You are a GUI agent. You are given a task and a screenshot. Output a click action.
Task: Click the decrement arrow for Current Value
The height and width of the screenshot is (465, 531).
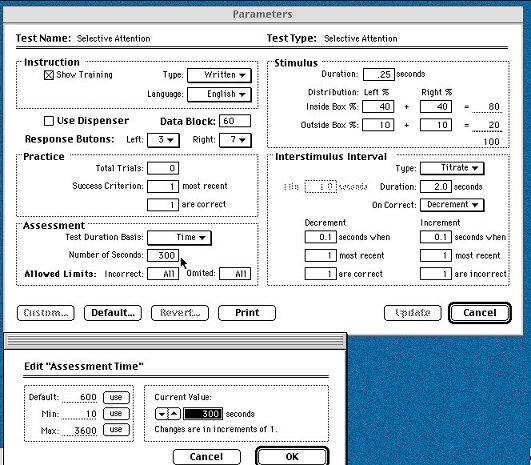[x=161, y=414]
